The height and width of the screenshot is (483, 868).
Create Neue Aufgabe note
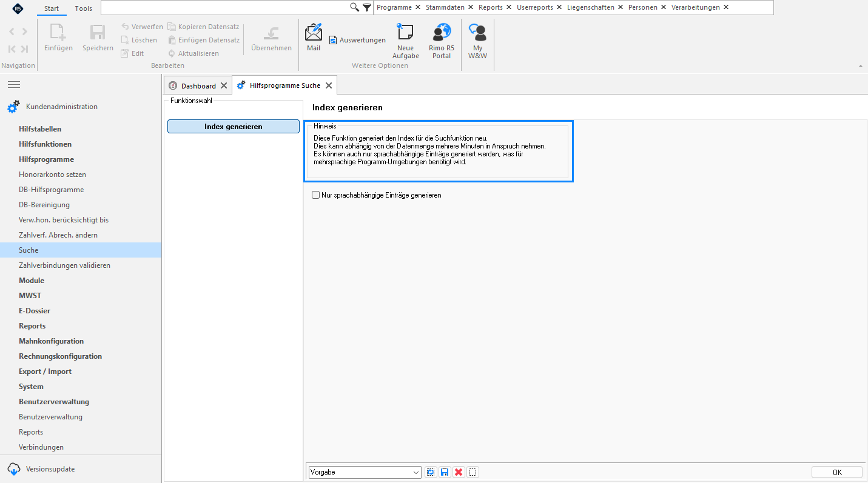coord(405,41)
